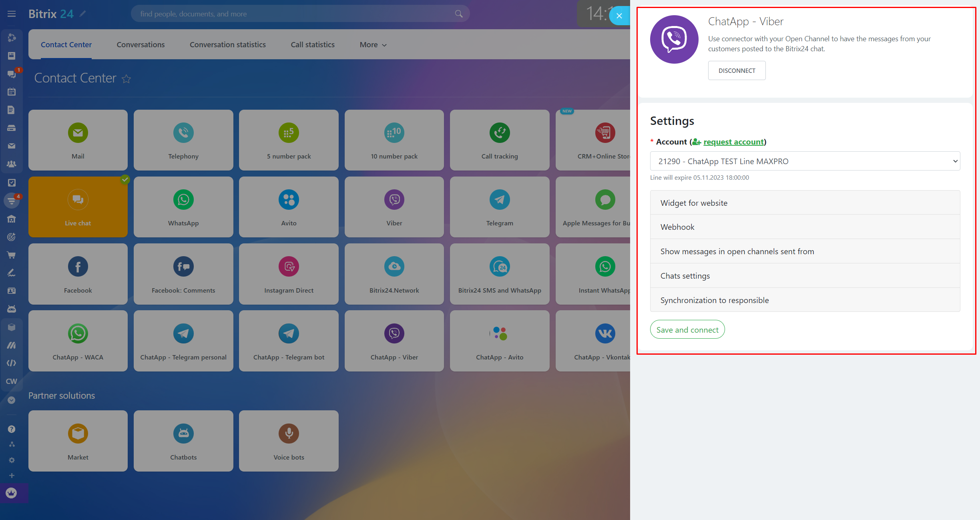The width and height of the screenshot is (980, 520).
Task: Open the Chatbots partner solution
Action: click(x=183, y=441)
